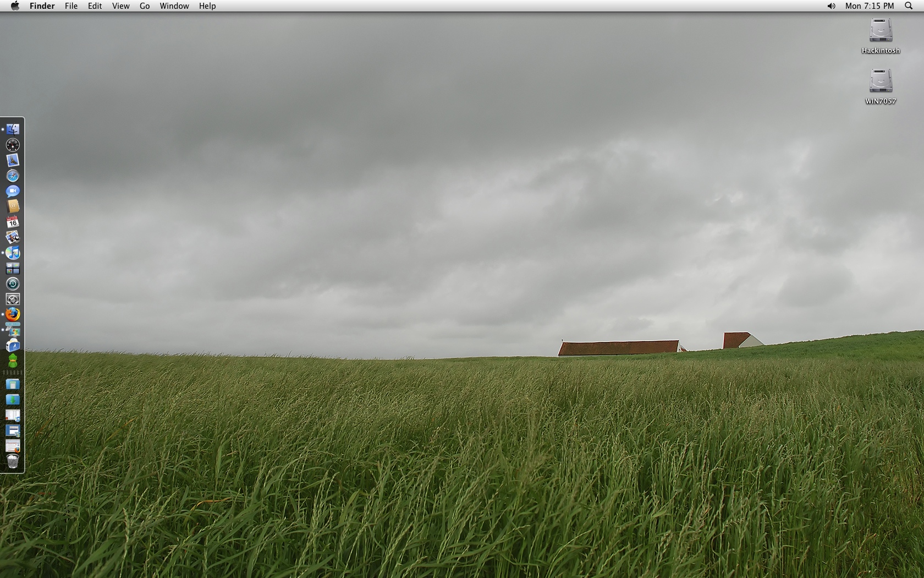Restore minimized iTunes window in Dock
Screen dimensions: 924x578
tap(13, 415)
